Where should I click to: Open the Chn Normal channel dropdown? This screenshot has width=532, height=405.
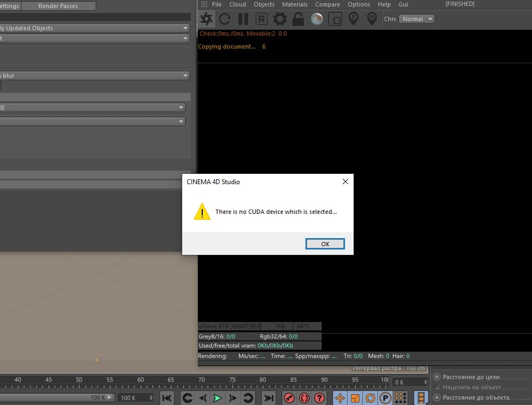[x=417, y=19]
